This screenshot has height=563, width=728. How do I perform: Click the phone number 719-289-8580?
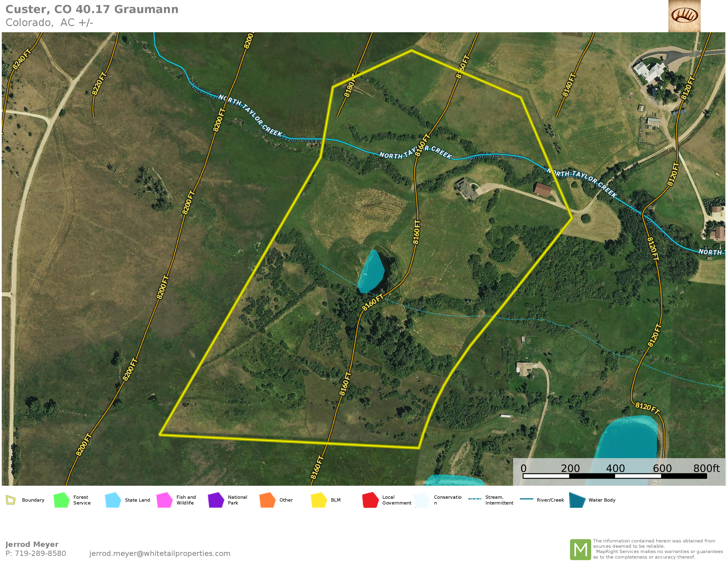[40, 553]
